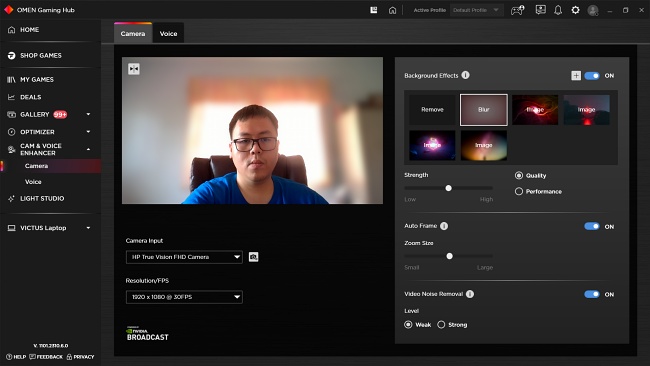Open the layout widget icon in title bar
Image resolution: width=650 pixels, height=366 pixels.
[x=374, y=10]
